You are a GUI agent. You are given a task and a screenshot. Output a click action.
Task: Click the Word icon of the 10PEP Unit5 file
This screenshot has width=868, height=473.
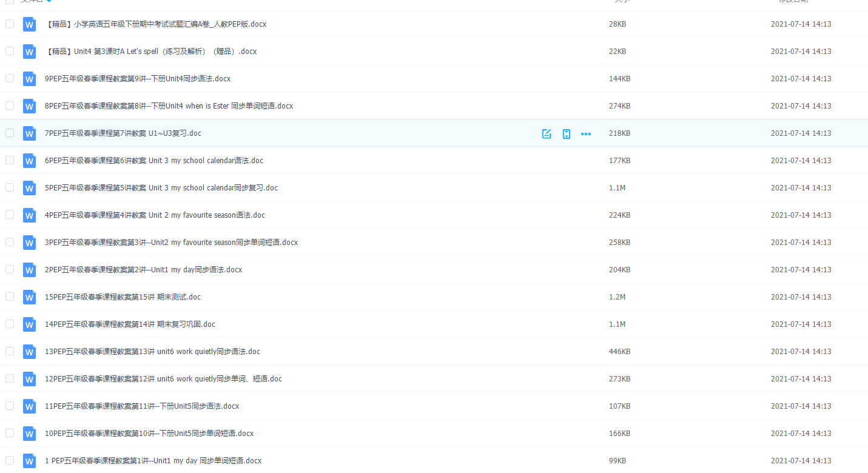(x=29, y=434)
